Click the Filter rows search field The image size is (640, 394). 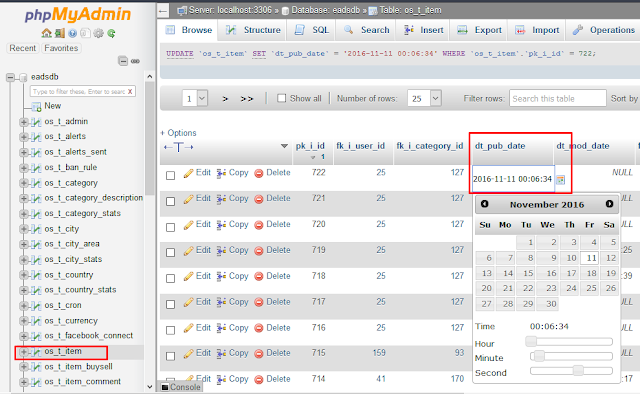pyautogui.click(x=557, y=98)
